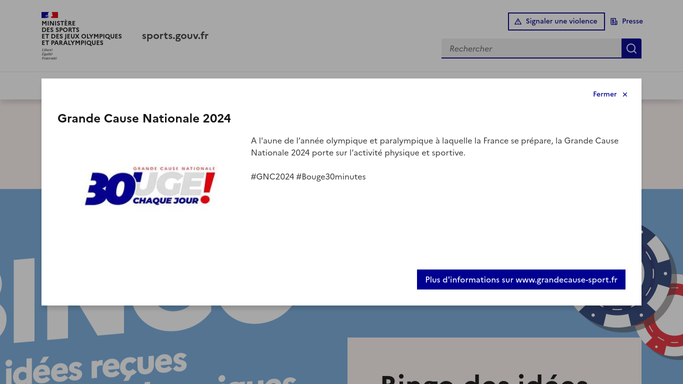Screen dimensions: 683x384
Task: Click the warning triangle icon
Action: (x=517, y=21)
